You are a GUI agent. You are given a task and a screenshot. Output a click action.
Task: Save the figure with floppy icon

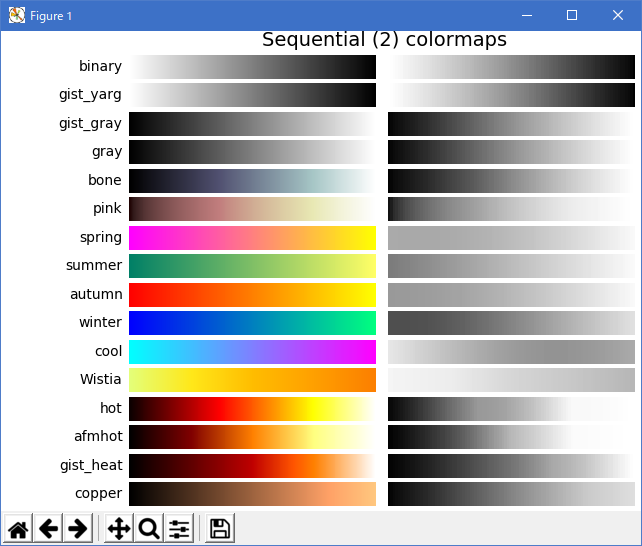pos(220,528)
